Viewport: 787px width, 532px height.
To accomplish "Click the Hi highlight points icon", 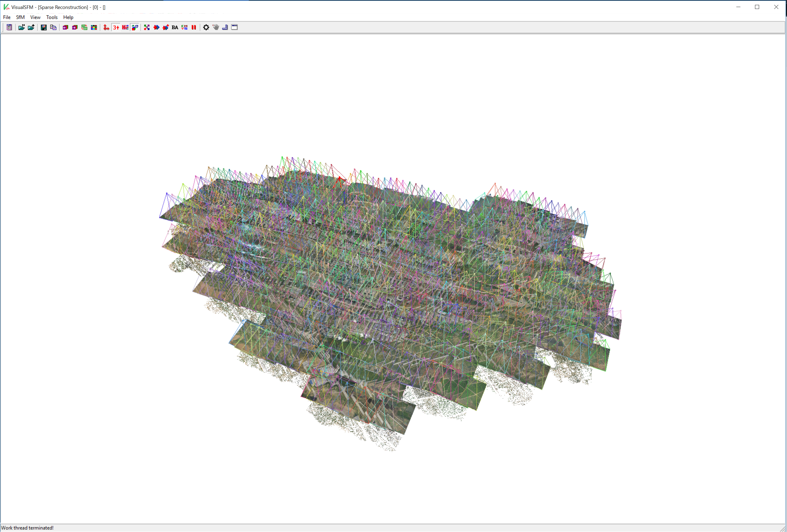I will [x=125, y=27].
